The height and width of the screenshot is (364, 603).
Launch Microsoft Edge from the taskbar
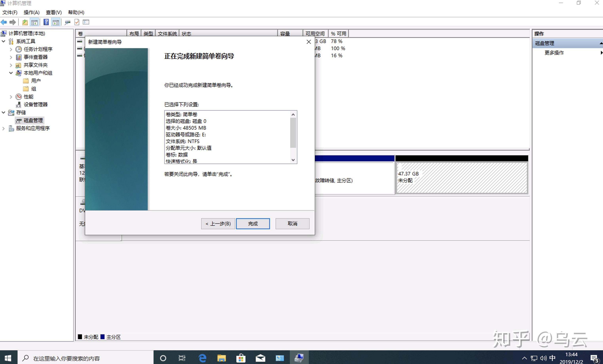click(x=202, y=358)
